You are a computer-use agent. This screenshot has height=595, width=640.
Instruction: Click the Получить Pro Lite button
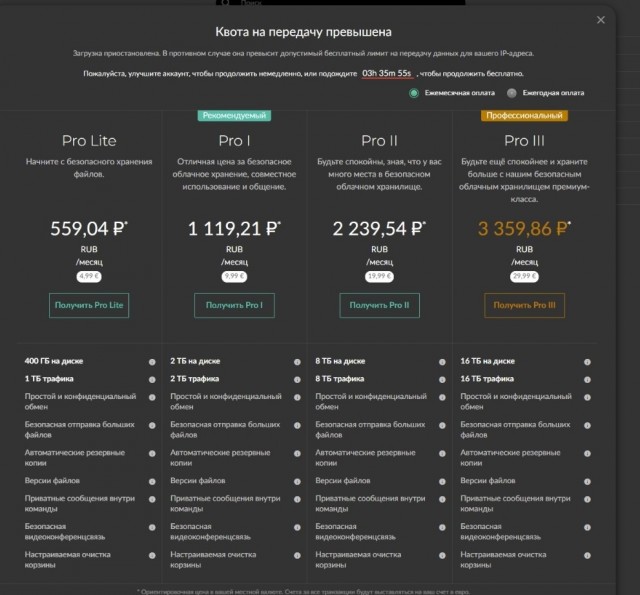click(89, 305)
